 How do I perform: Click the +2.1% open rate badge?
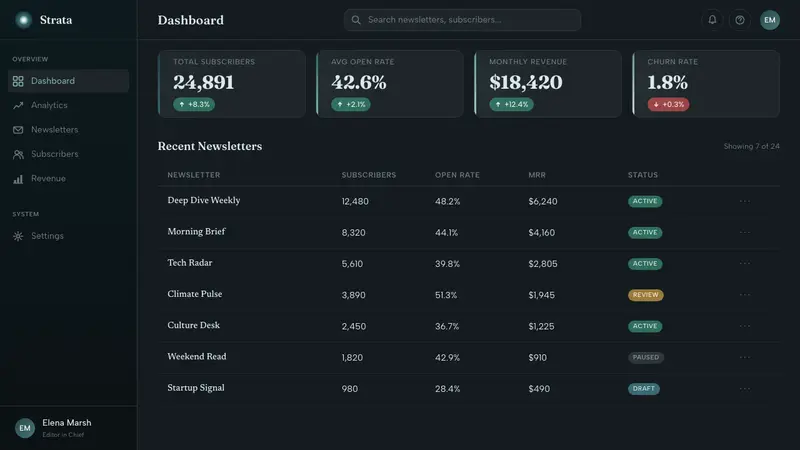[x=351, y=104]
